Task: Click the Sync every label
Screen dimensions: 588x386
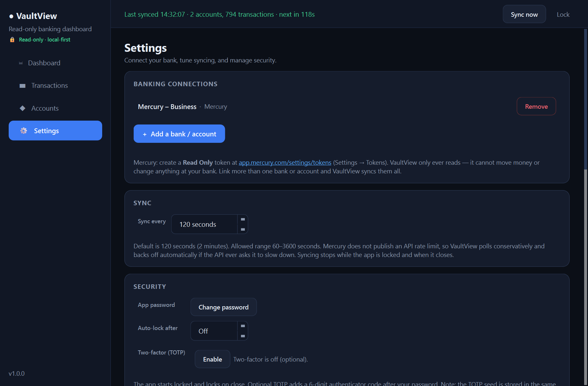Action: pyautogui.click(x=152, y=221)
